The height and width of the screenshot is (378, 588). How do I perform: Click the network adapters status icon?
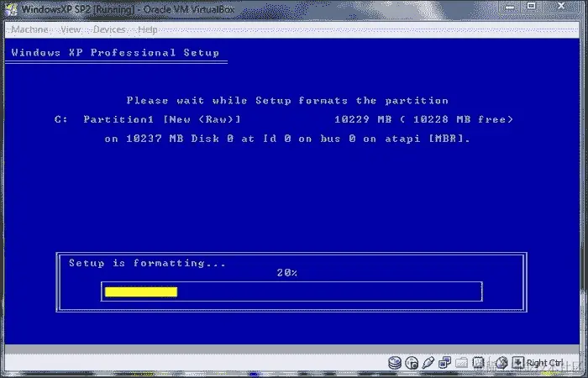[444, 363]
